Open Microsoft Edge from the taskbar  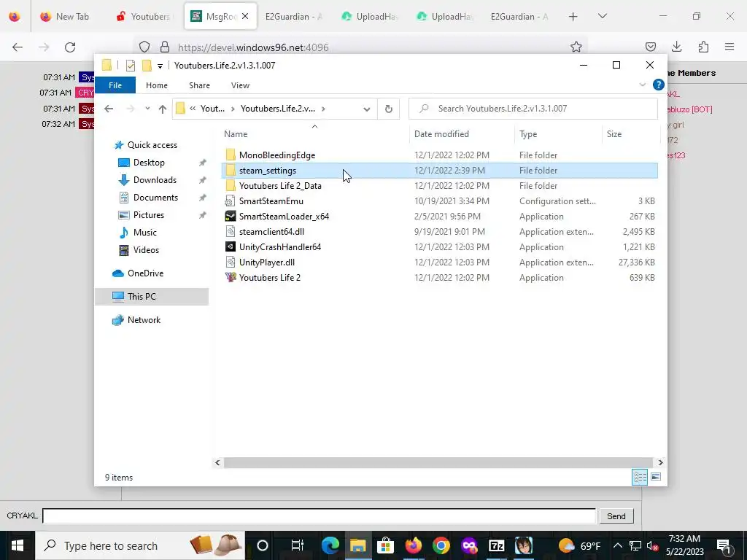(x=330, y=545)
